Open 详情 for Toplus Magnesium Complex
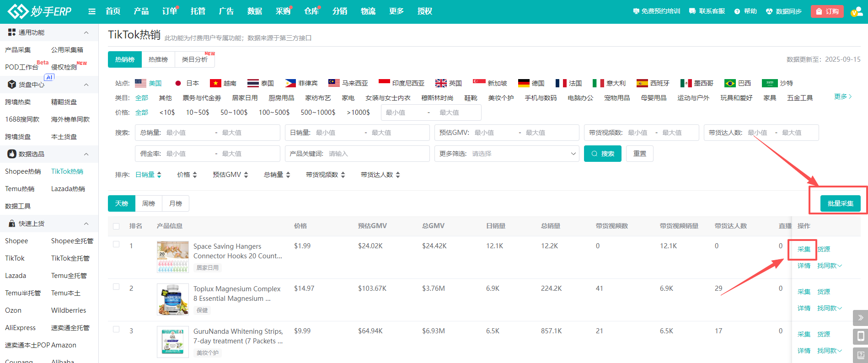 [x=804, y=308]
